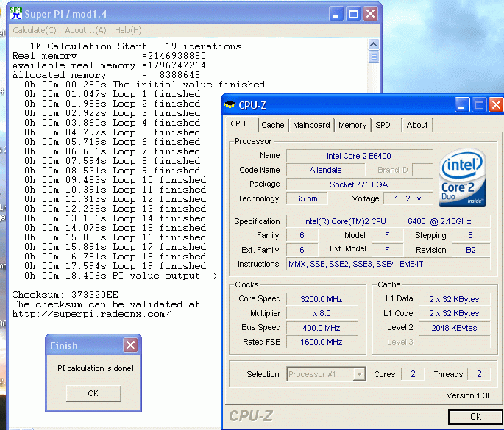504x430 pixels.
Task: Switch to the Cache tab in CPU-Z
Action: coord(273,125)
